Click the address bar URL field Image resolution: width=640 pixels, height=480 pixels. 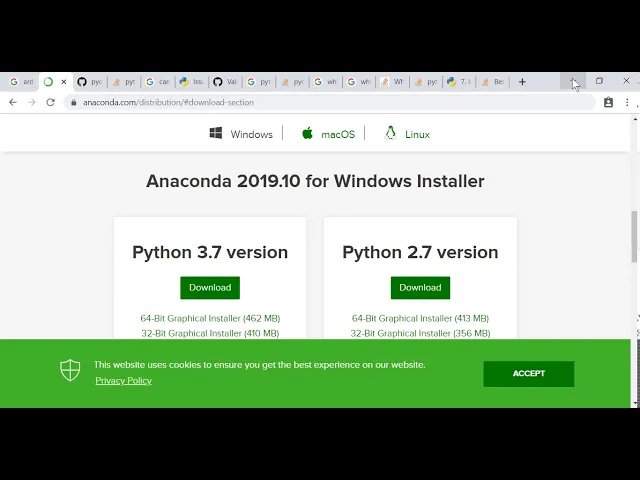[330, 102]
